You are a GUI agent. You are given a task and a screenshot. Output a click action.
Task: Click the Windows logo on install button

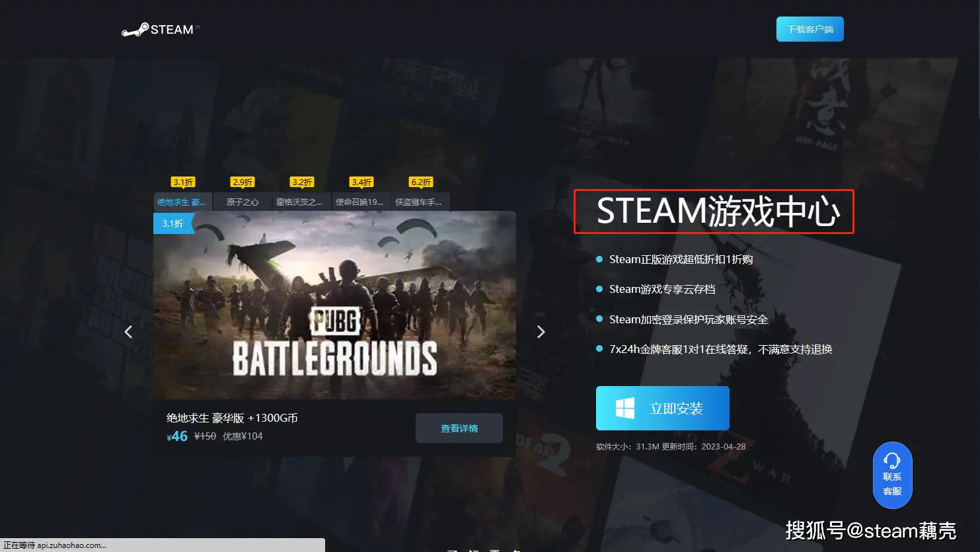coord(624,409)
